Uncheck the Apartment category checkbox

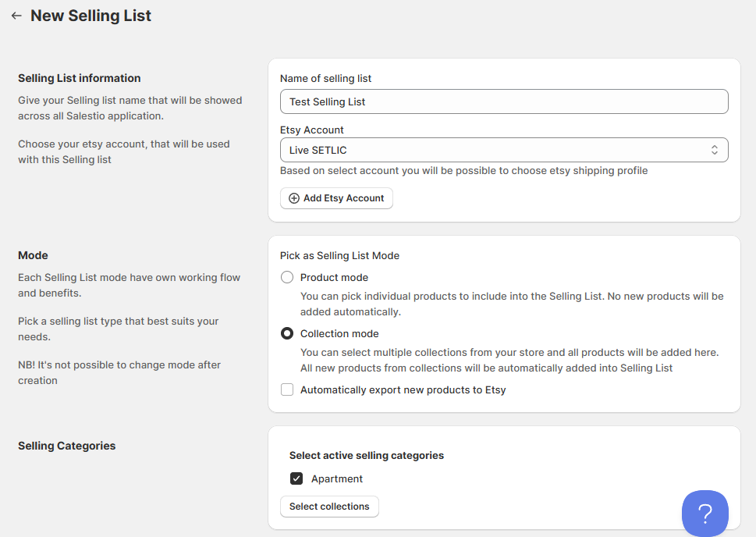pos(296,478)
